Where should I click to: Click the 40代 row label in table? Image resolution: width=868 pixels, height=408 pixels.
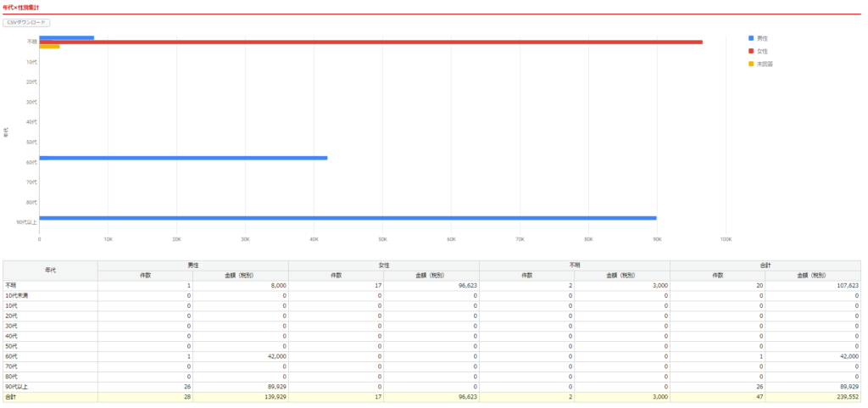coord(11,336)
